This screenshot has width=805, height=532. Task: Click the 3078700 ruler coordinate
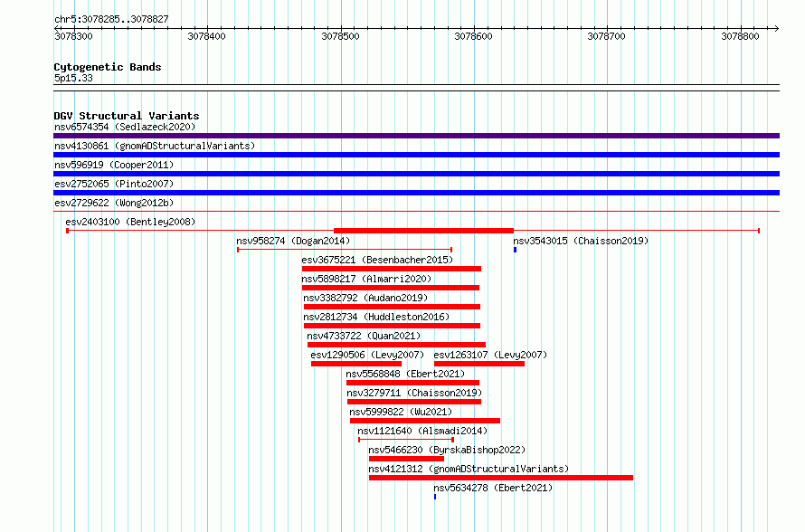coord(606,36)
